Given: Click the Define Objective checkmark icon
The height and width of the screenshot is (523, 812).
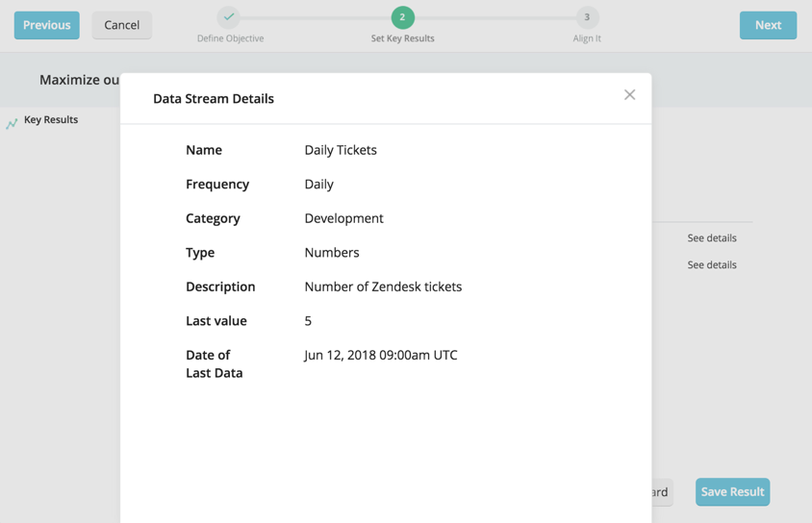Looking at the screenshot, I should pos(229,17).
